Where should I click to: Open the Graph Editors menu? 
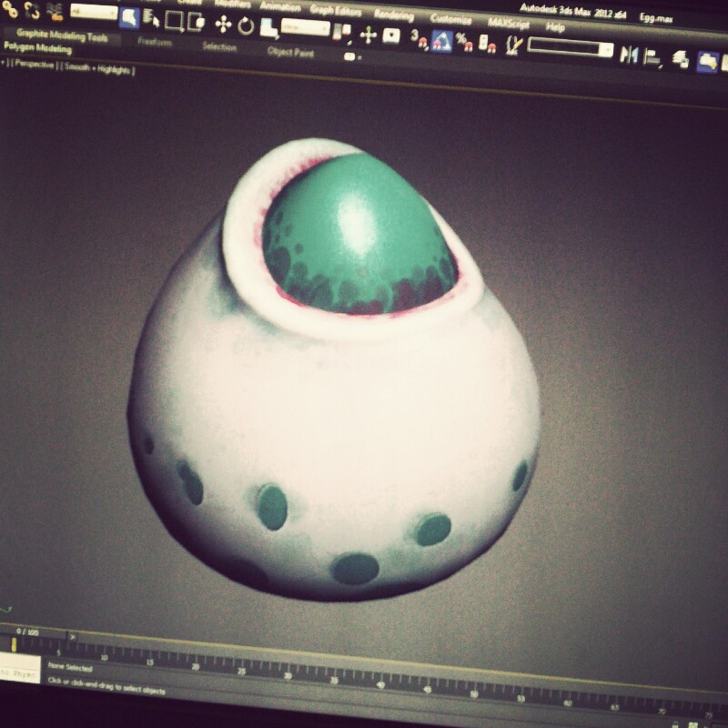point(336,10)
